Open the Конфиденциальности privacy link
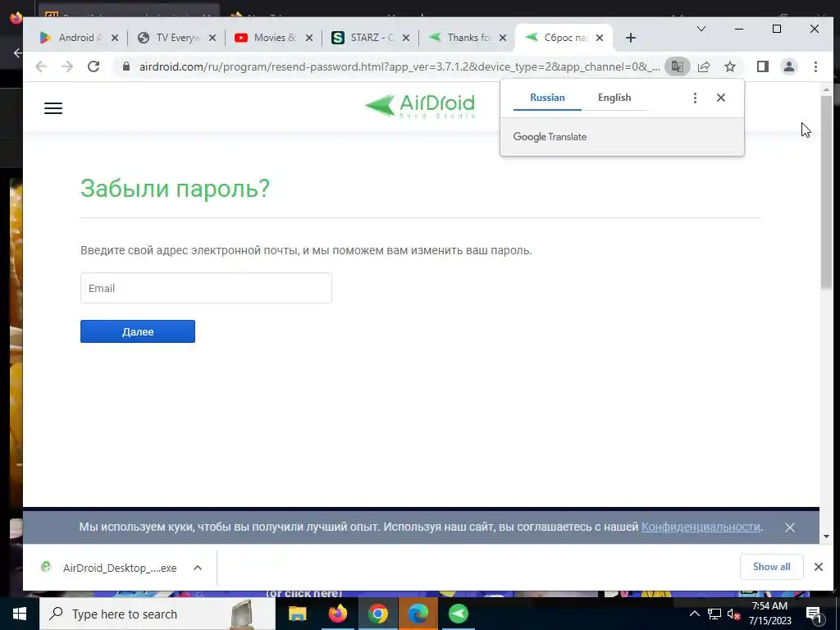The width and height of the screenshot is (840, 630). pos(701,527)
